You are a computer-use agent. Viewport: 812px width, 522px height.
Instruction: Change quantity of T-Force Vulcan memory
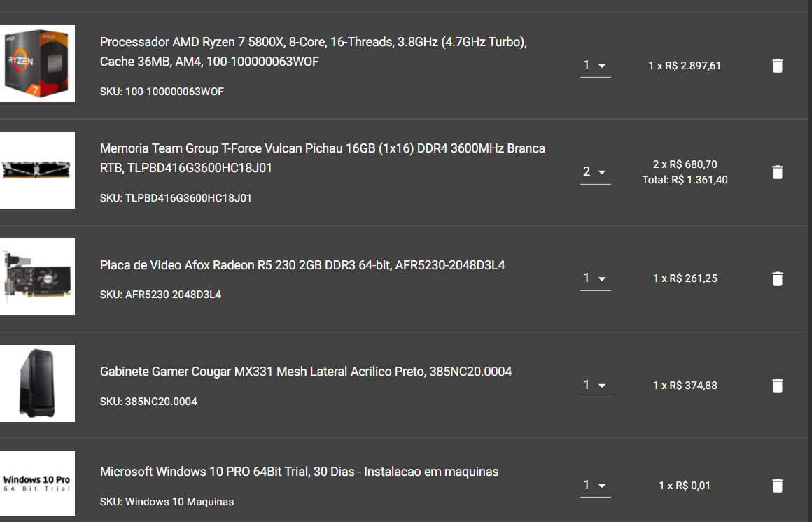tap(595, 172)
